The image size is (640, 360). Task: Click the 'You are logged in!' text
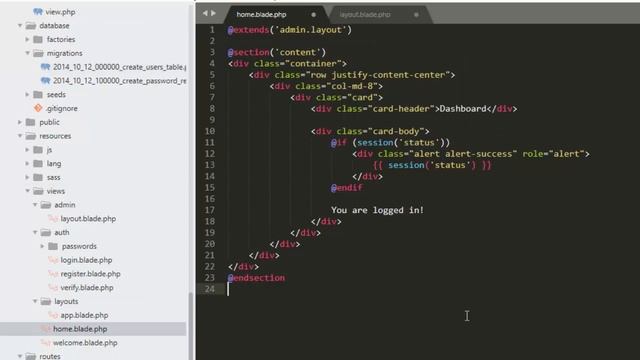click(x=377, y=210)
